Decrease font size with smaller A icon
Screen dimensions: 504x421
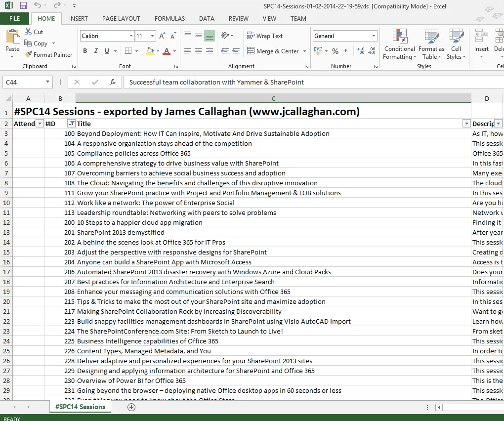173,36
